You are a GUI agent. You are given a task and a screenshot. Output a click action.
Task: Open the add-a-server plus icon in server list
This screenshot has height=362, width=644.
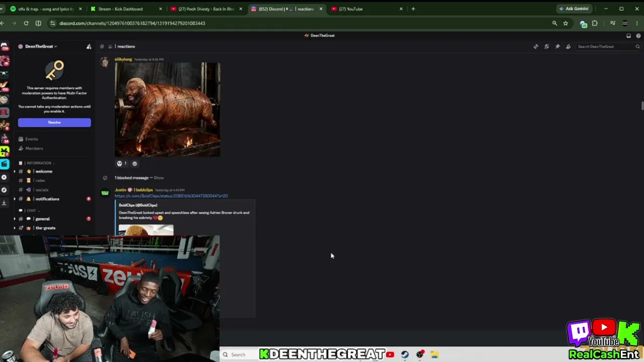[x=5, y=177]
